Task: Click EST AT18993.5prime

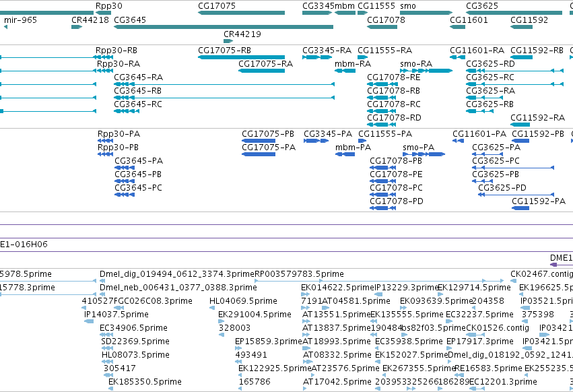Action: (337, 341)
